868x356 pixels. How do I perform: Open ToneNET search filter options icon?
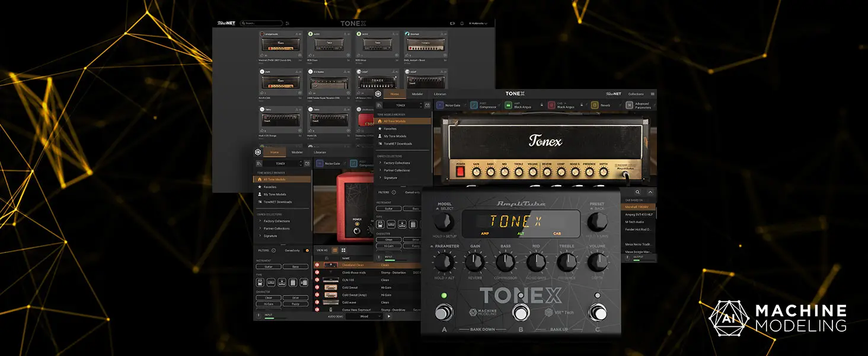pyautogui.click(x=288, y=23)
